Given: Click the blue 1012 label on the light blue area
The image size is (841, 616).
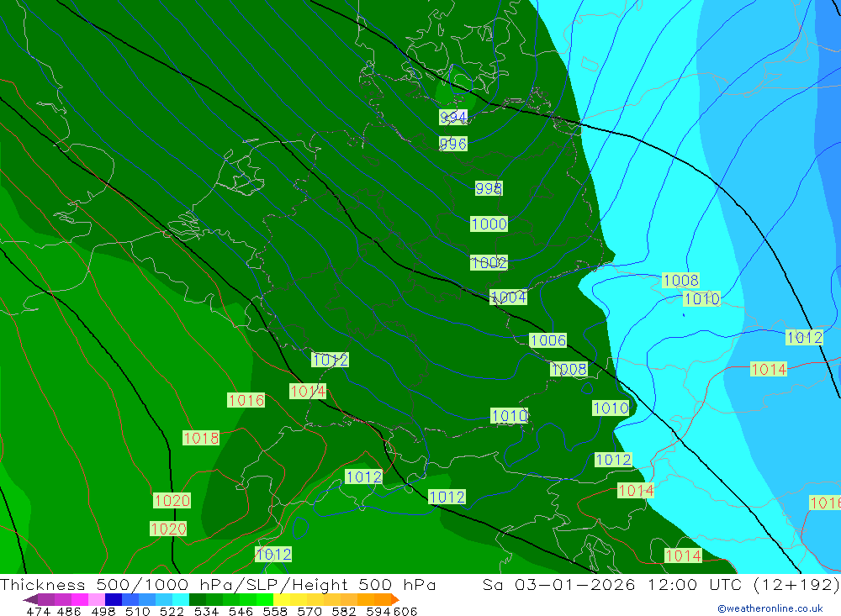Looking at the screenshot, I should (805, 337).
